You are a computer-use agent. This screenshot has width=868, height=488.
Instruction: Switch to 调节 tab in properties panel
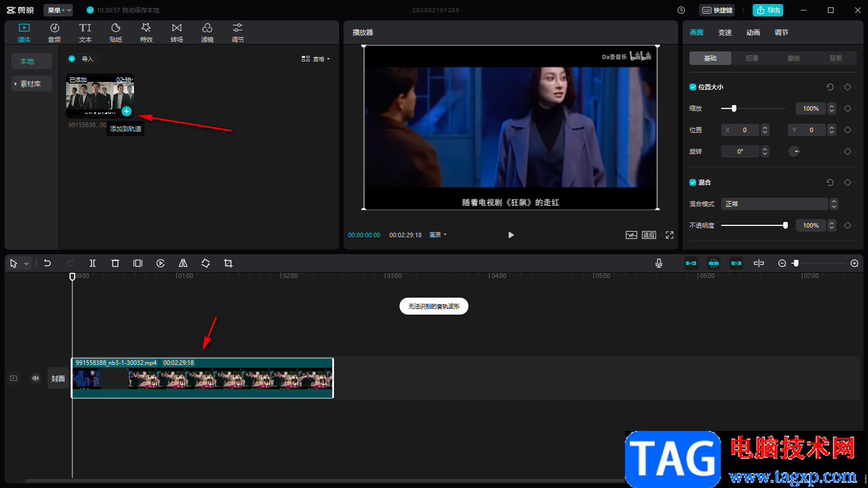tap(782, 33)
